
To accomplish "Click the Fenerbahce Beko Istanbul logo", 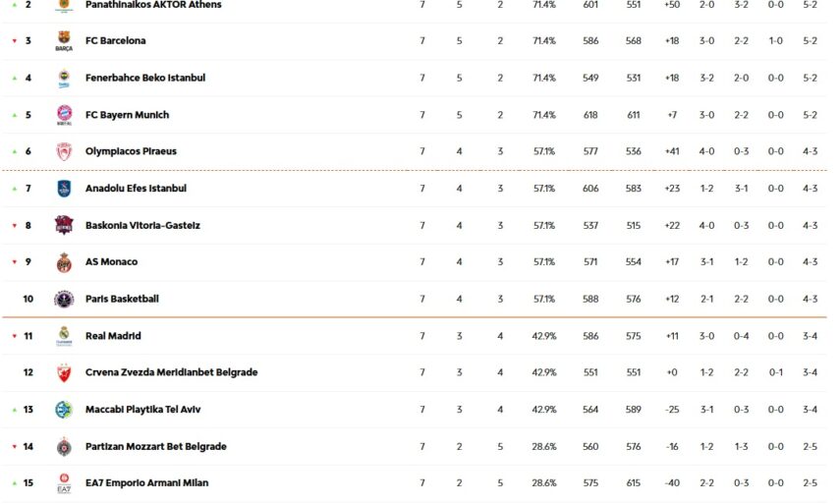I will click(x=64, y=78).
